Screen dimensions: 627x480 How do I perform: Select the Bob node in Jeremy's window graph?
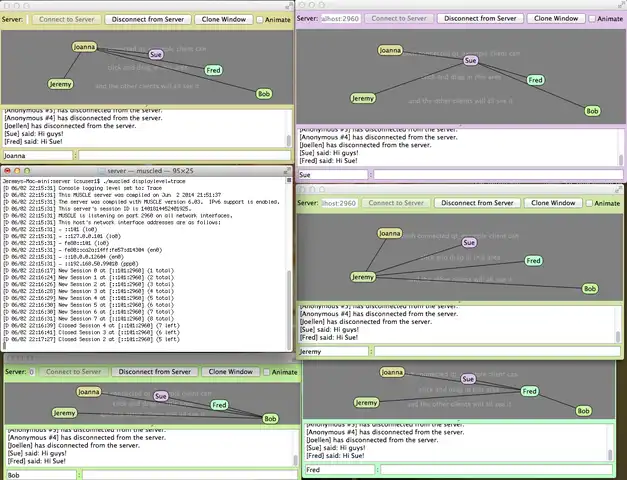pyautogui.click(x=590, y=288)
